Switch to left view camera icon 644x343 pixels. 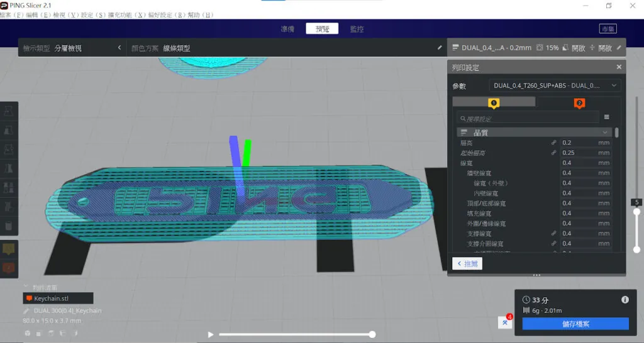click(64, 333)
